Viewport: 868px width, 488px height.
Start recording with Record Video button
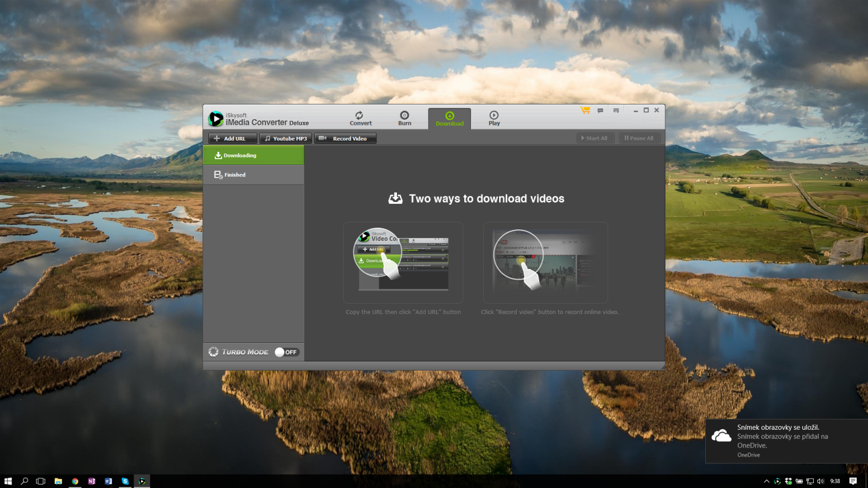point(345,138)
